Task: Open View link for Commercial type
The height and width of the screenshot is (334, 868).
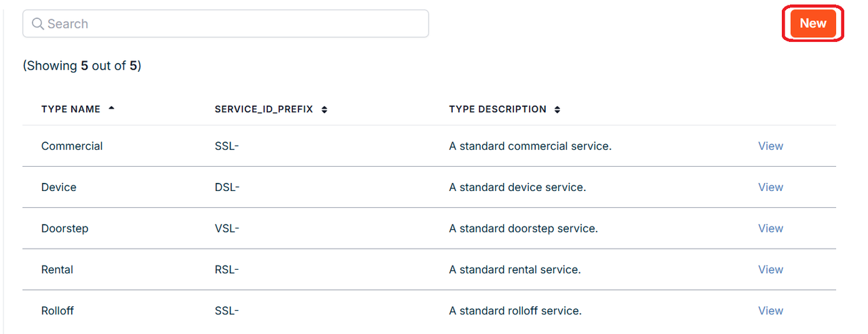Action: point(770,146)
